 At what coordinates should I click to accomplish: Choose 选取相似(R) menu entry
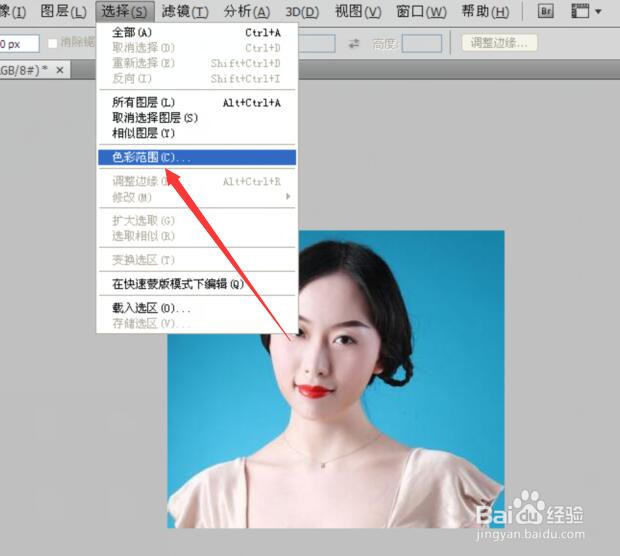(x=197, y=236)
